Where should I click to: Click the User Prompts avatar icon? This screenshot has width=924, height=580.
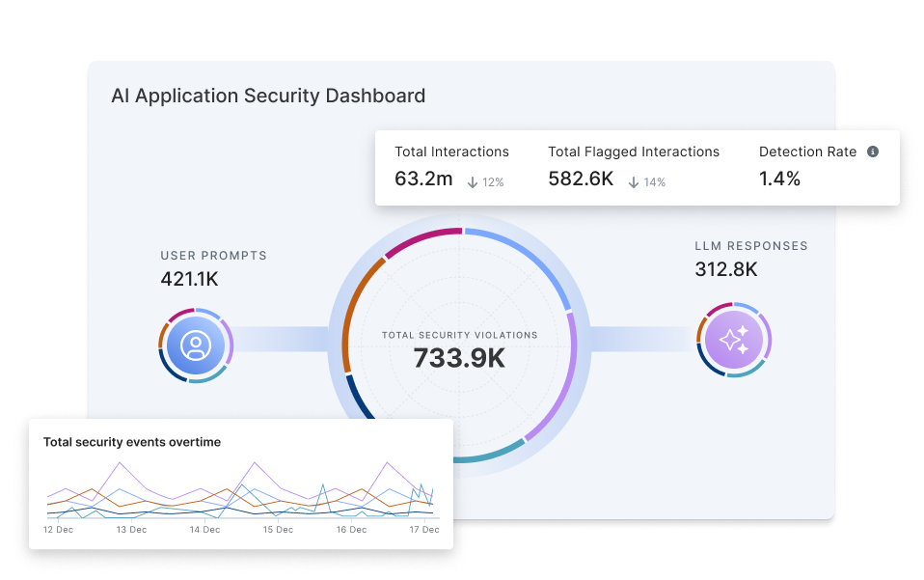[x=196, y=345]
